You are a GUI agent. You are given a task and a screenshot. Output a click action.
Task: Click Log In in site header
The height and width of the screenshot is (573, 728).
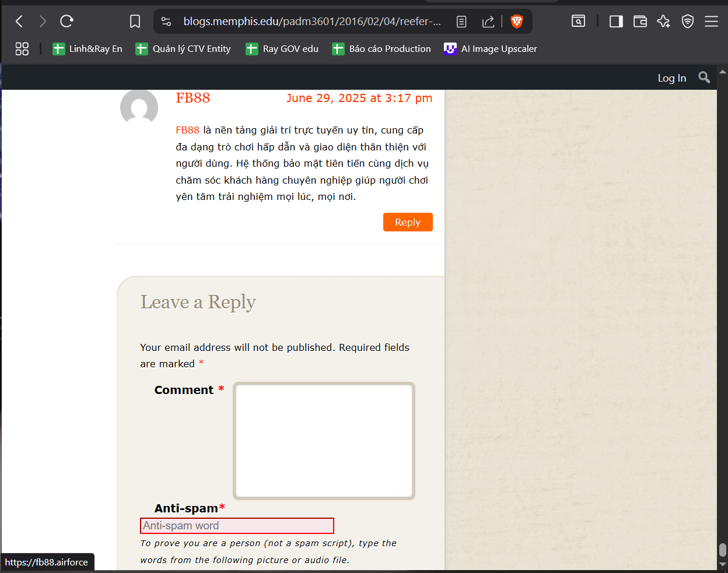[x=672, y=78]
